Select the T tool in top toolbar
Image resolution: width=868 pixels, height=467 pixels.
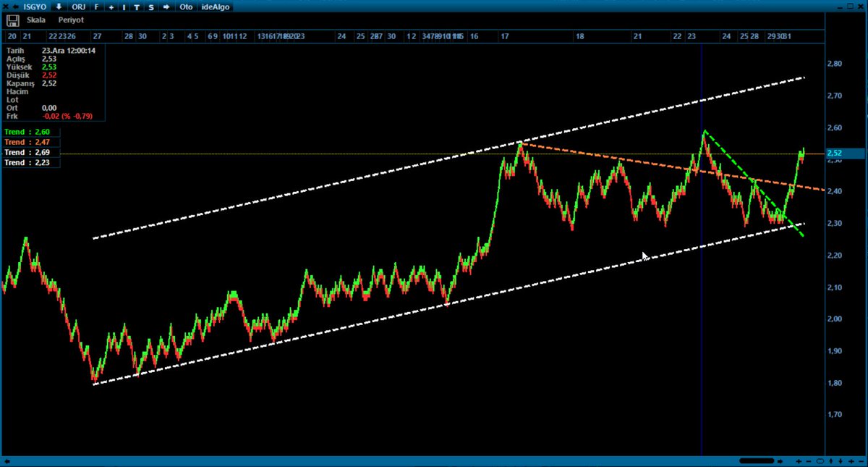point(137,7)
